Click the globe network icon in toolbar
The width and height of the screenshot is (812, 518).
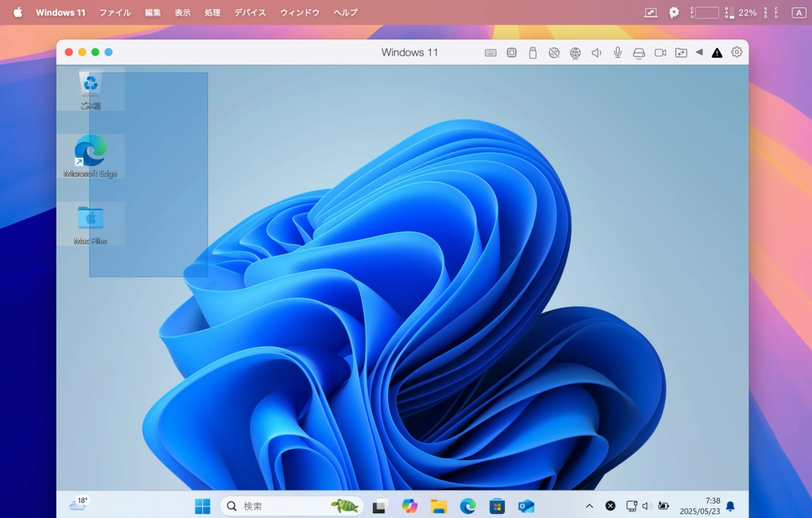(x=575, y=53)
